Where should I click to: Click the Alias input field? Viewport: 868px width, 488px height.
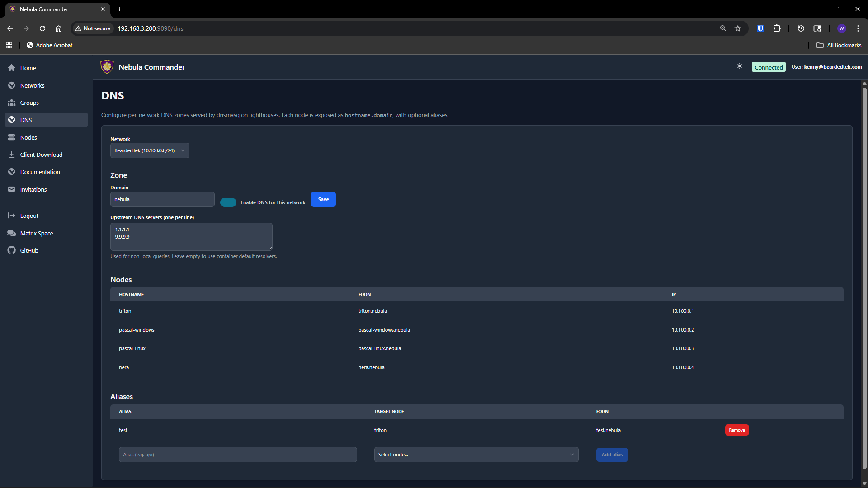238,454
